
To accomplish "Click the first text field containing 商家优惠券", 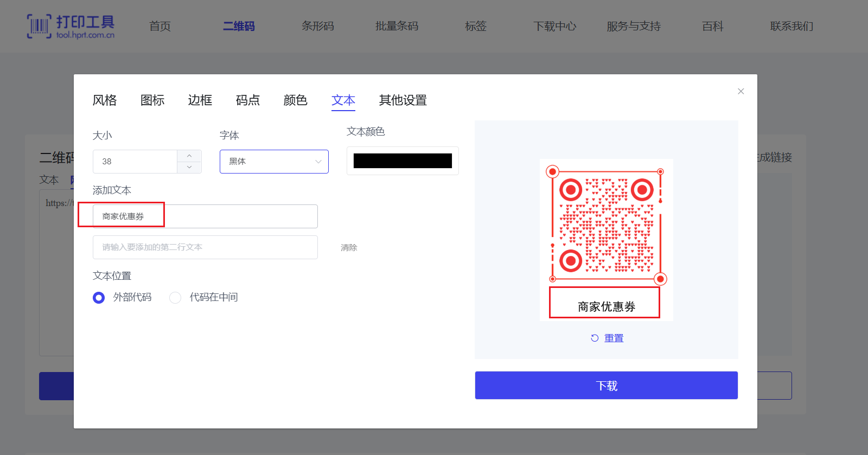I will click(x=205, y=216).
